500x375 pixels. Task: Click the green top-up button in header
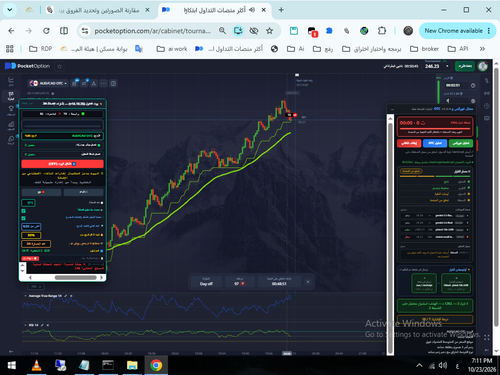click(x=465, y=66)
